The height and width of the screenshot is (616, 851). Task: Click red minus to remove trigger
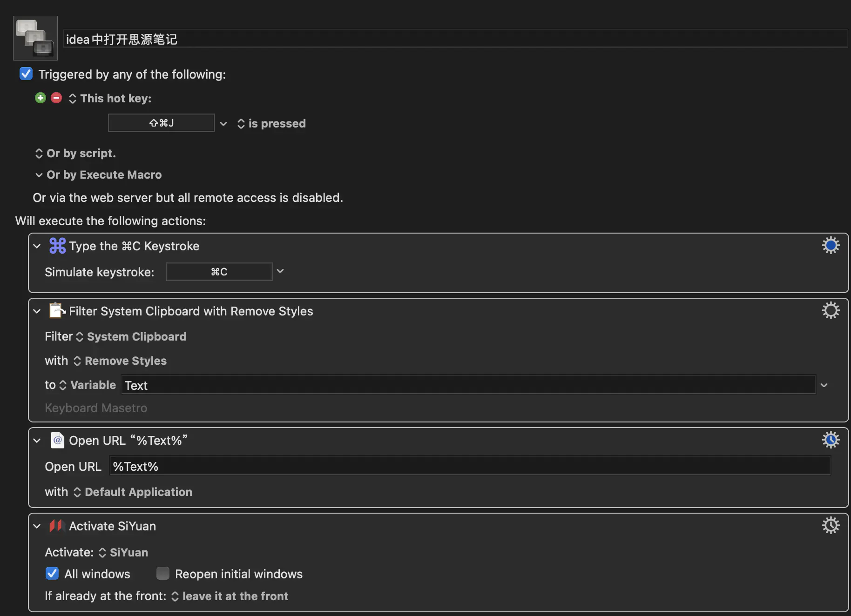click(x=56, y=98)
